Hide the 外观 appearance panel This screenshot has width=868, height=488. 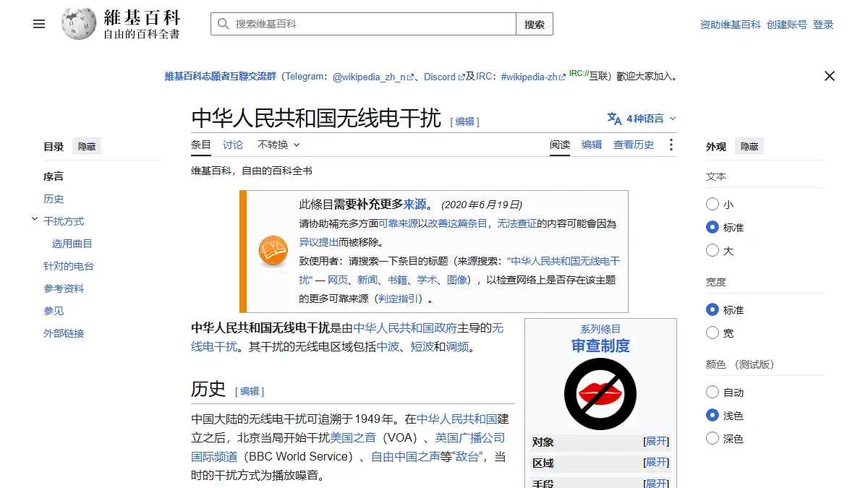749,147
